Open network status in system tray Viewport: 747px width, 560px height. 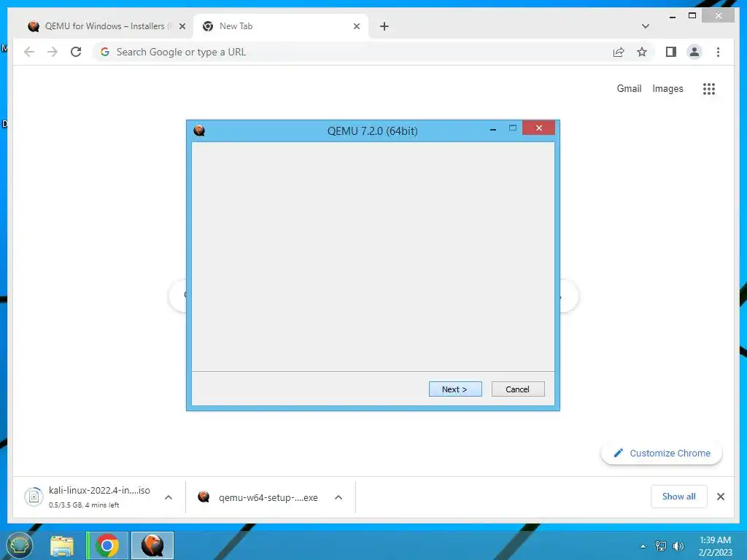(661, 546)
